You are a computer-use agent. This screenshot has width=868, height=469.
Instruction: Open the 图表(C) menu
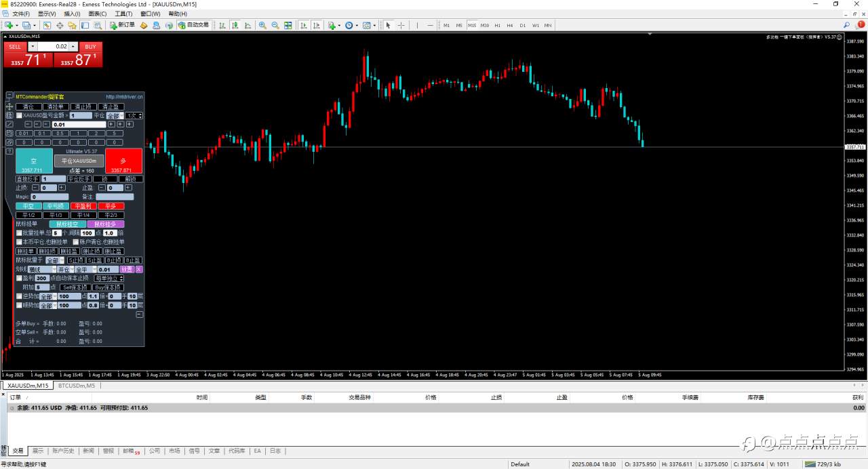(x=98, y=14)
